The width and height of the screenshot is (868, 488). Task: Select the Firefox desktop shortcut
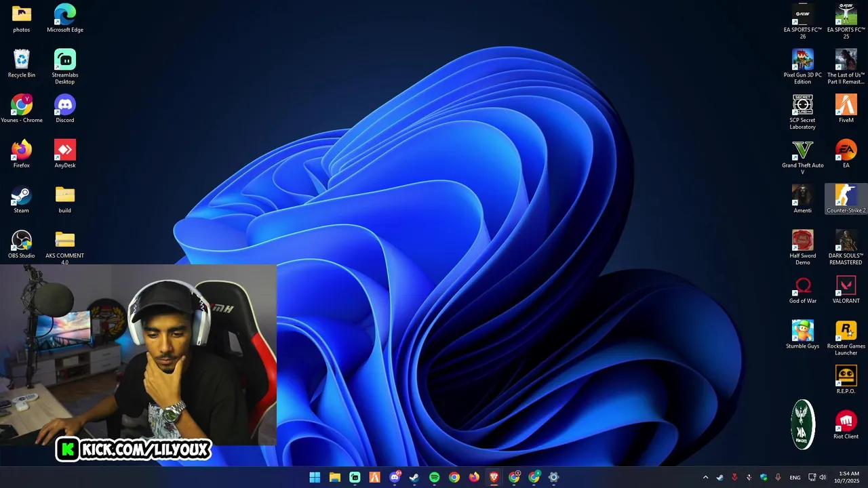(22, 154)
